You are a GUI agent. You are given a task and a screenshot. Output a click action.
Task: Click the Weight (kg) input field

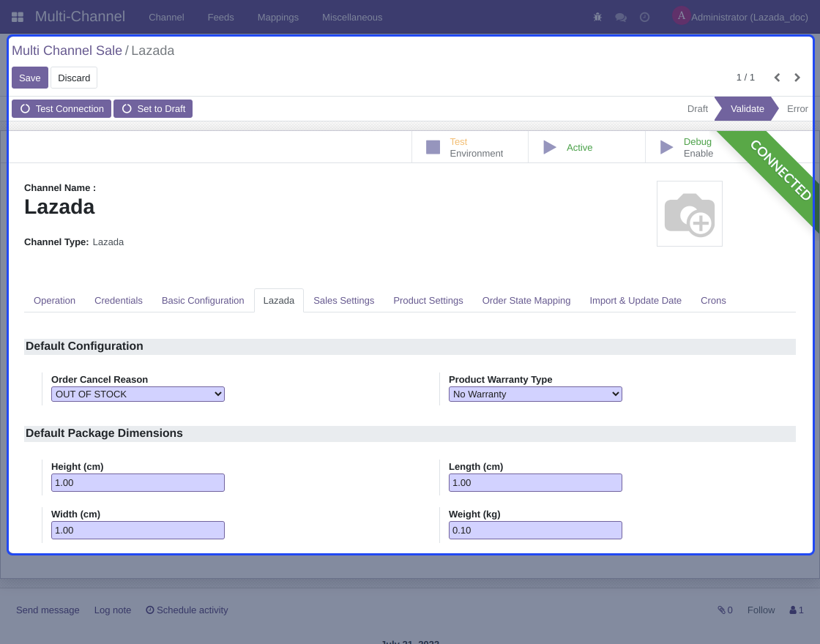tap(535, 530)
